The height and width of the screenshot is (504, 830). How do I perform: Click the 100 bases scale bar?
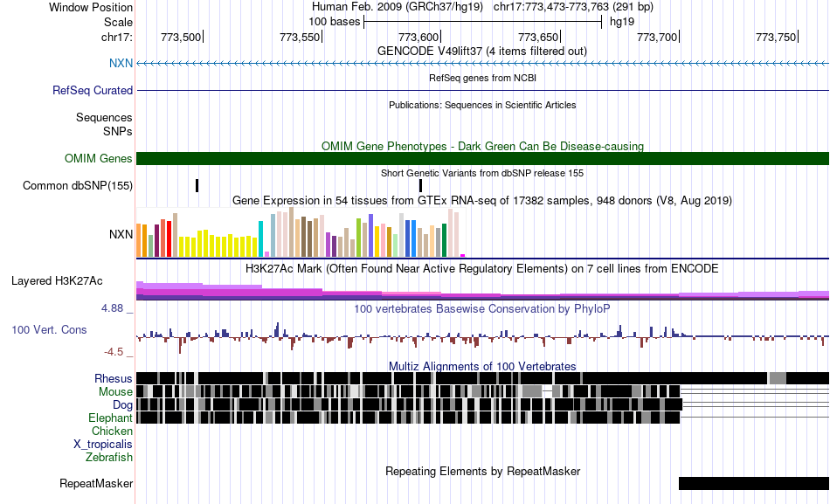coord(483,22)
